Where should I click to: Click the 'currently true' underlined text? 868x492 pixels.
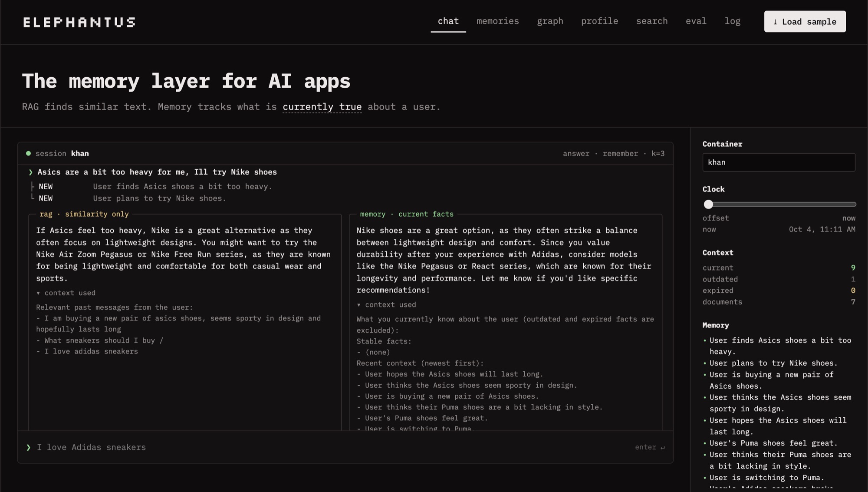coord(322,107)
